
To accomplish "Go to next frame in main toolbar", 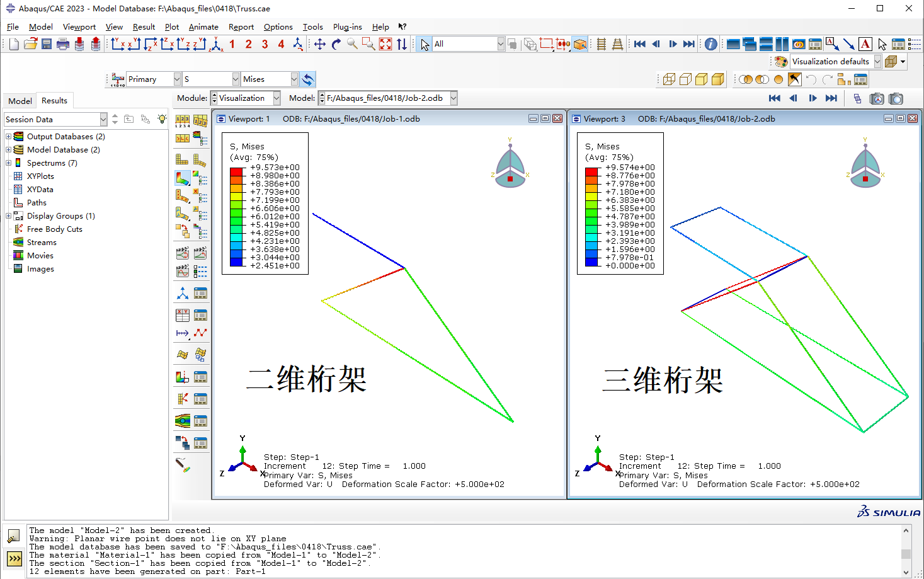I will pos(673,43).
